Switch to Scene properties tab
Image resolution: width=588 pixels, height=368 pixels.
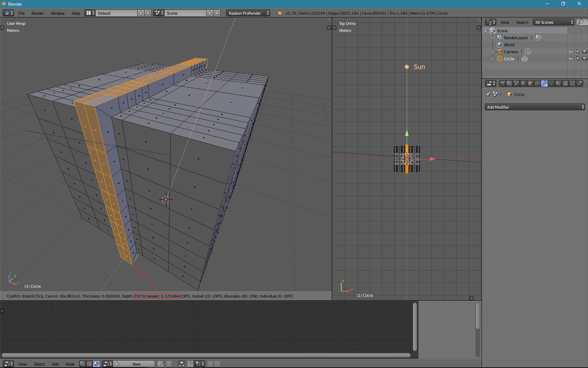point(516,83)
